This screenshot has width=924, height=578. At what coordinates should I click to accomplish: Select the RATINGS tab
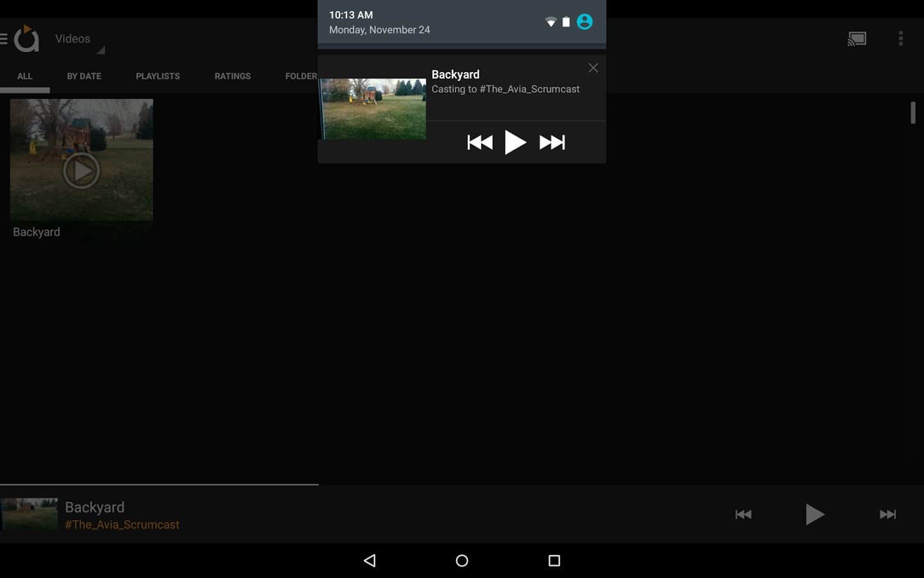point(232,76)
